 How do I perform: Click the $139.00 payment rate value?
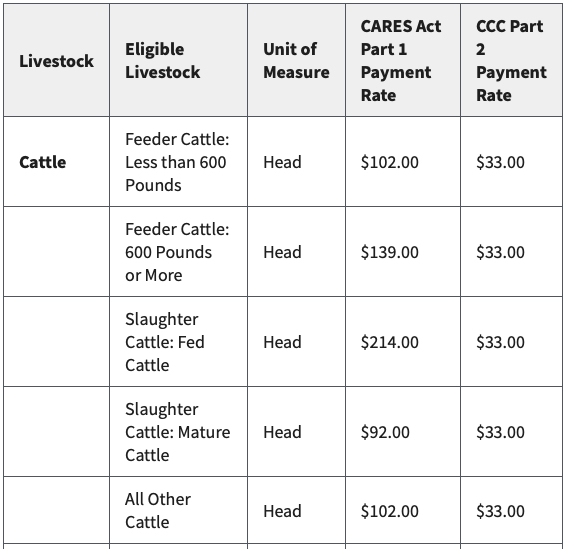click(389, 252)
